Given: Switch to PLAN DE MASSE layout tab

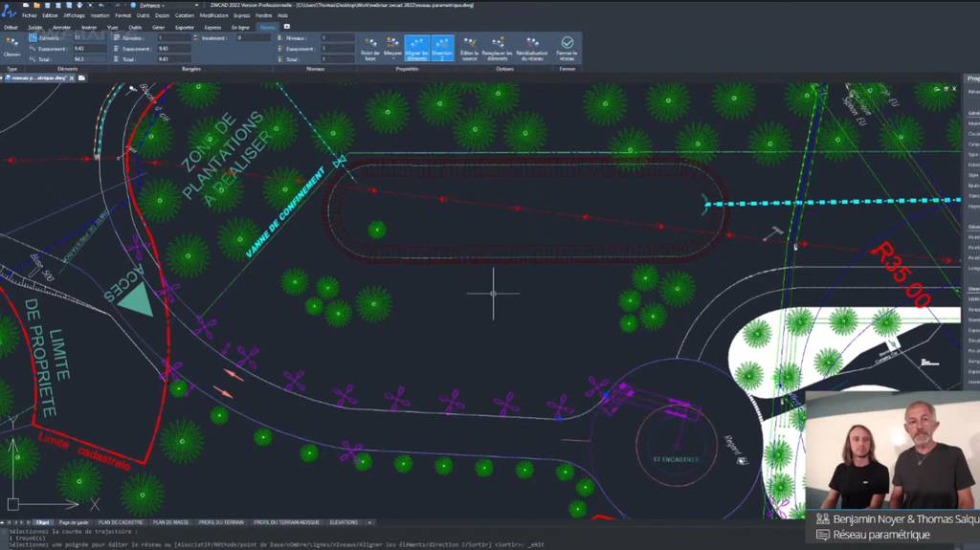Looking at the screenshot, I should (x=170, y=522).
